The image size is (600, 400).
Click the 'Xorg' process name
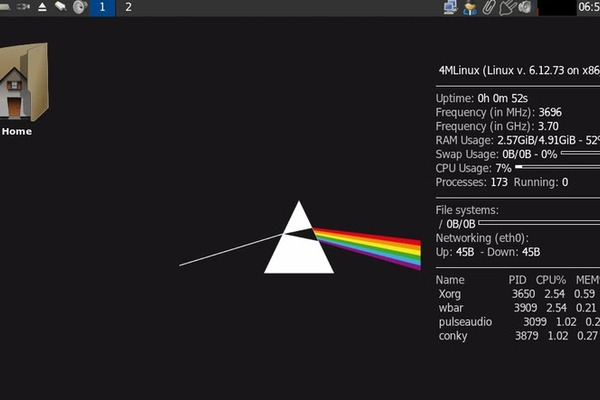(450, 294)
